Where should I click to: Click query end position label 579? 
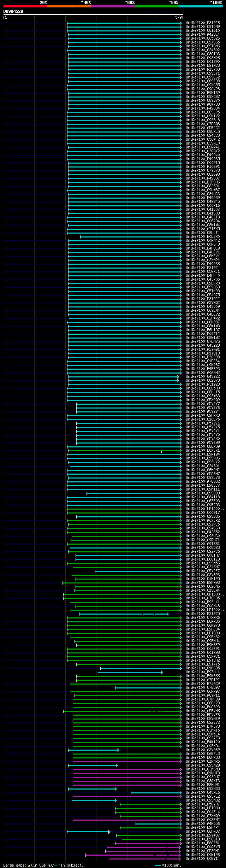coord(178,17)
